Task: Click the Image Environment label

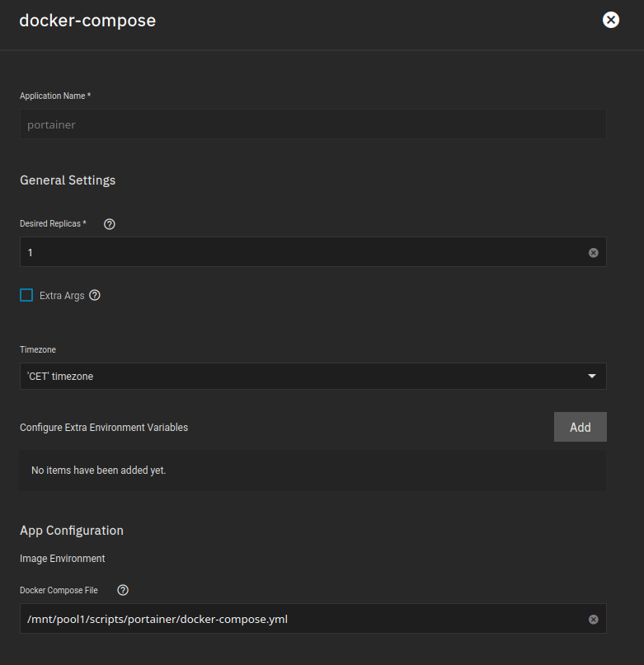Action: point(62,558)
